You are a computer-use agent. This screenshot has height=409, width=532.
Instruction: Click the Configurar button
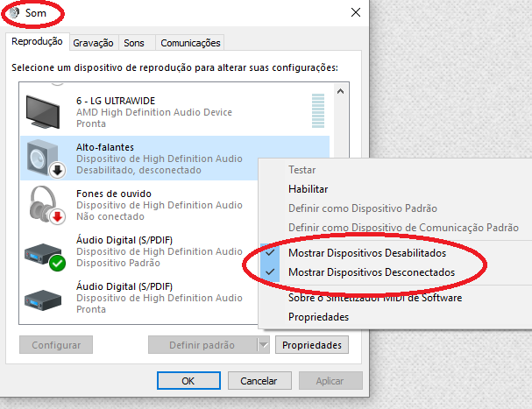56,345
